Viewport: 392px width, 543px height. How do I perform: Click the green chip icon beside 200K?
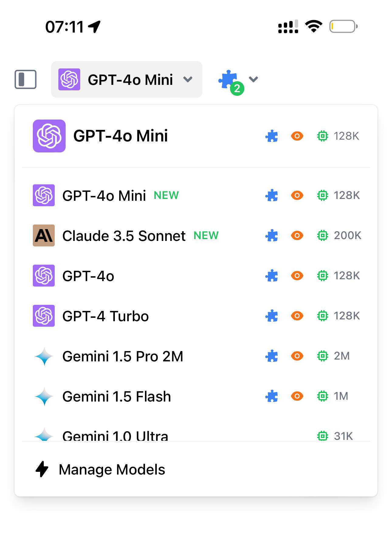coord(322,235)
